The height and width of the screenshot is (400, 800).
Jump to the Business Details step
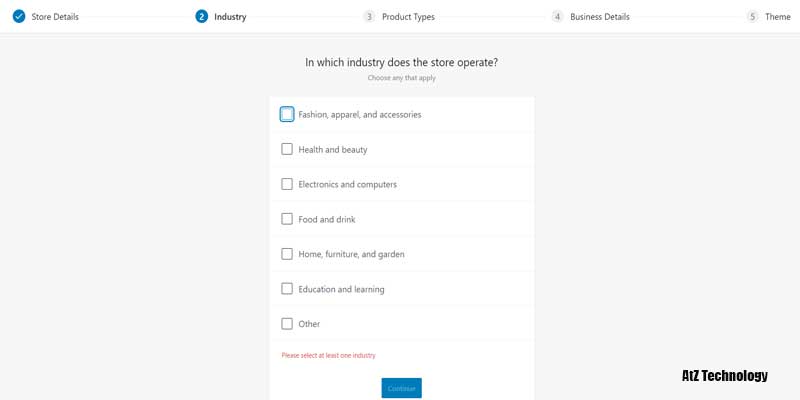[600, 17]
